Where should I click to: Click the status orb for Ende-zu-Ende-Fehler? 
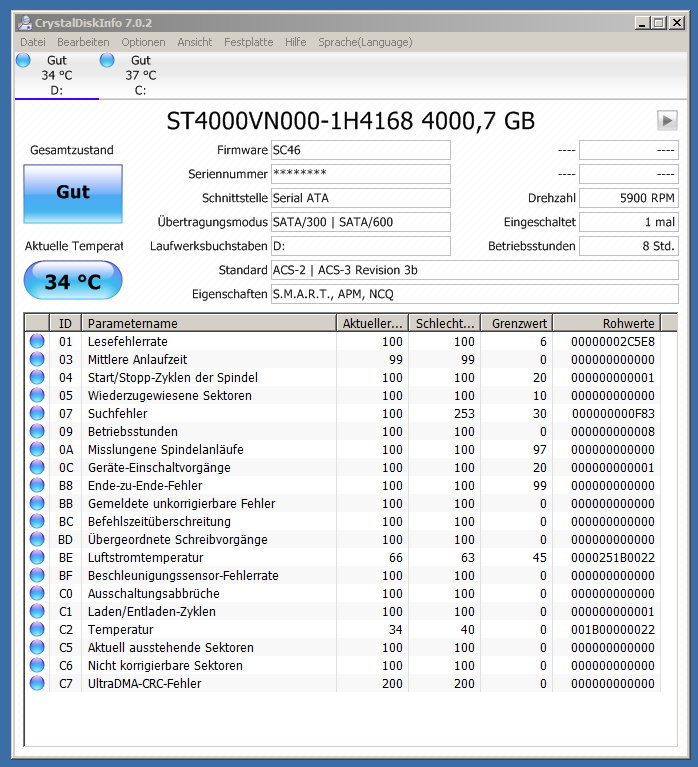click(x=37, y=485)
